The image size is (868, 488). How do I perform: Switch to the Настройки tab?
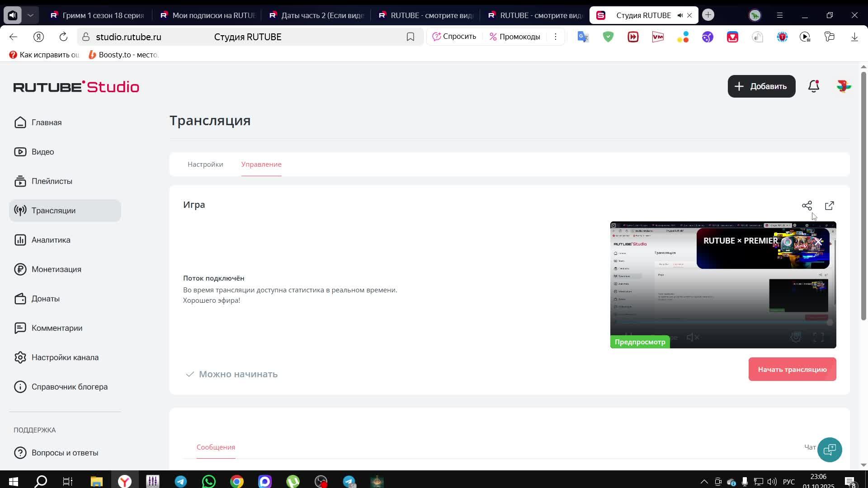205,164
